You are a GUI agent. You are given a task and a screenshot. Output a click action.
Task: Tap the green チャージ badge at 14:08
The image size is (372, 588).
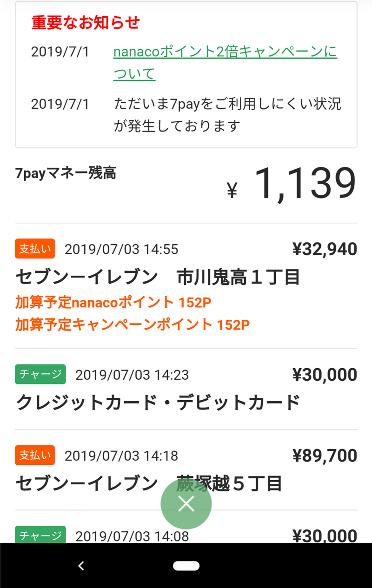[x=40, y=535]
